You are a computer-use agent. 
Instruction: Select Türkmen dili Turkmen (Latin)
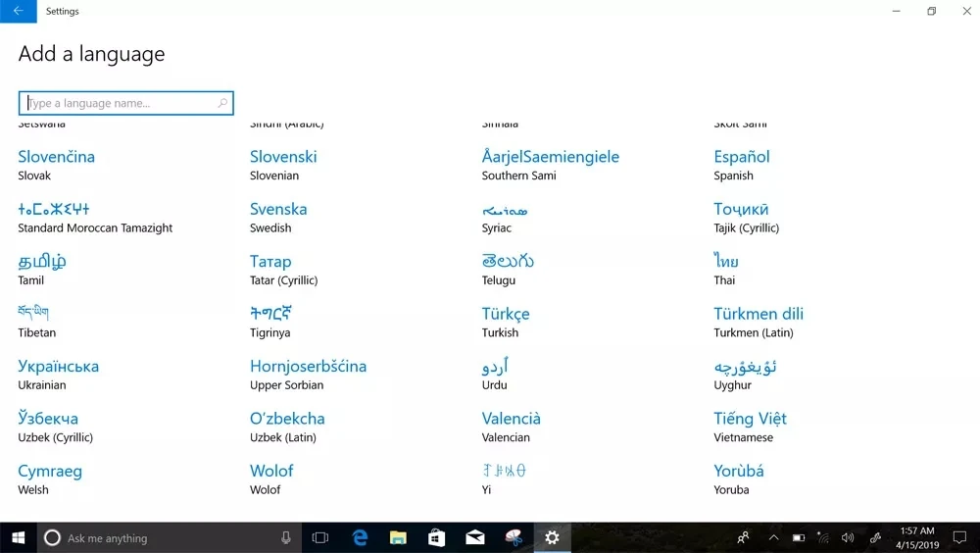coord(759,323)
